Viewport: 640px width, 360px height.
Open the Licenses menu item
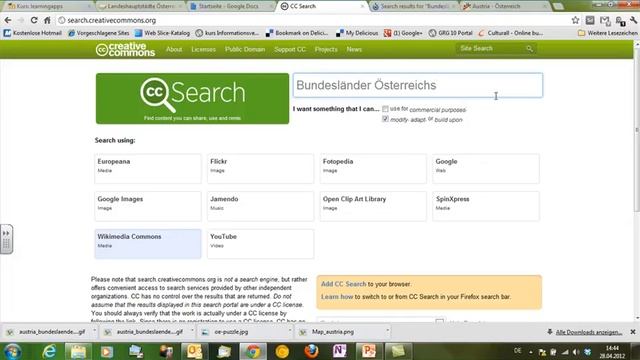click(203, 49)
